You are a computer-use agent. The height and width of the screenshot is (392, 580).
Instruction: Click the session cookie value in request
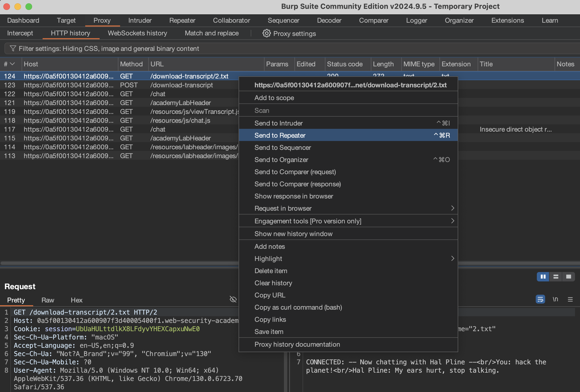pyautogui.click(x=138, y=329)
